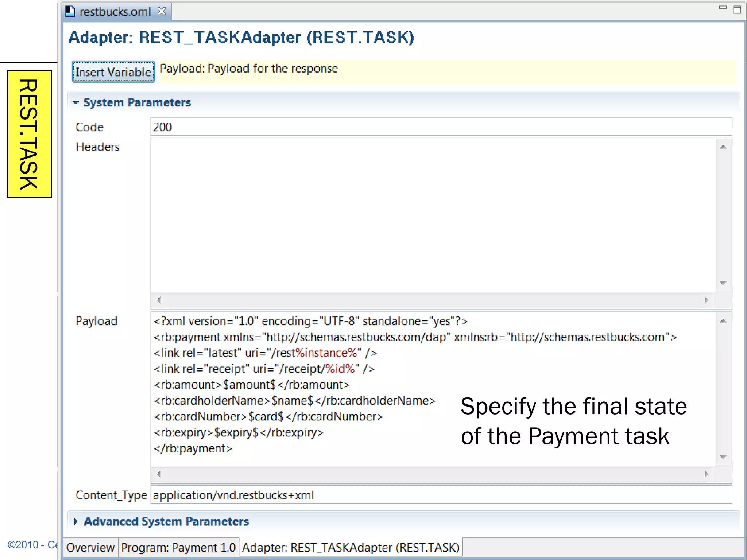Click the $amount$ placeholder line
The height and width of the screenshot is (560, 747).
point(252,385)
